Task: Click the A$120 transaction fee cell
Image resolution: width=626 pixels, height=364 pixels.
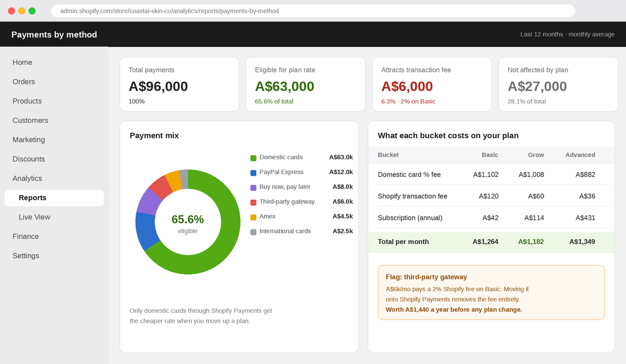Action: point(489,196)
